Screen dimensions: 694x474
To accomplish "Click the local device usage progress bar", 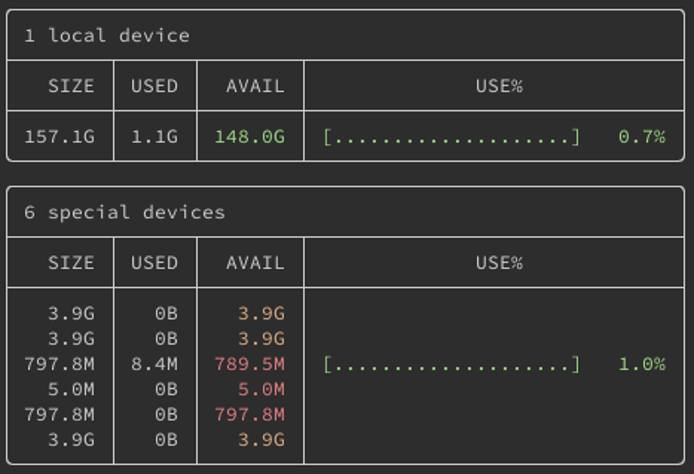I will (451, 137).
